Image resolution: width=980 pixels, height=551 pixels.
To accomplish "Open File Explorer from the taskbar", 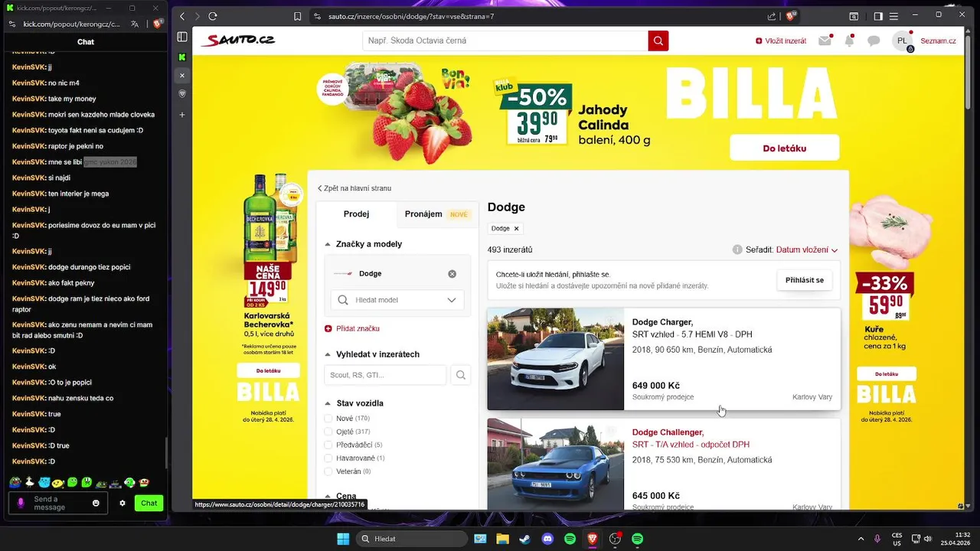I will point(502,539).
